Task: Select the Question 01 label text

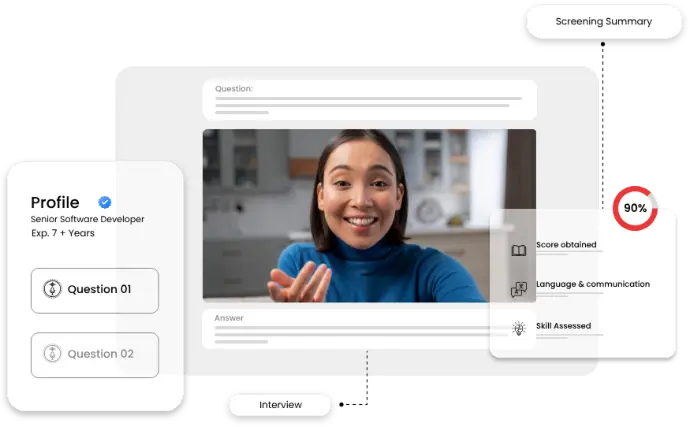Action: (x=99, y=290)
